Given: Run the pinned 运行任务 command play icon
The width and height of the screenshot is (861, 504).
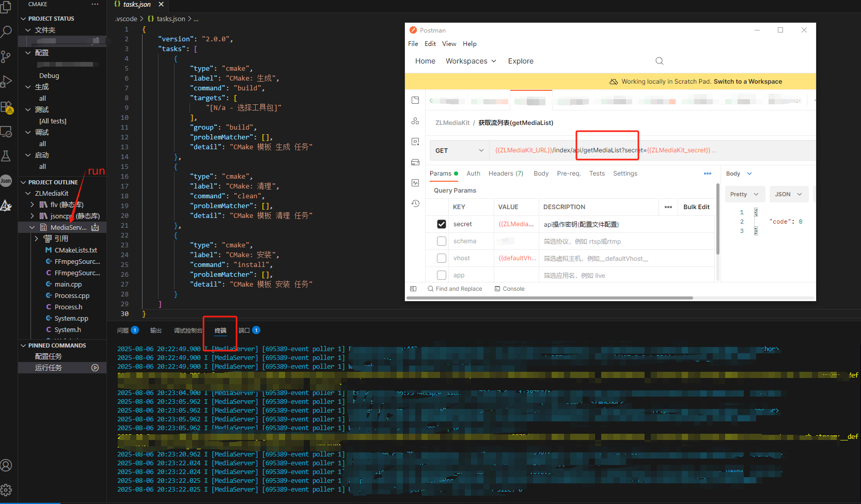Looking at the screenshot, I should tap(95, 368).
